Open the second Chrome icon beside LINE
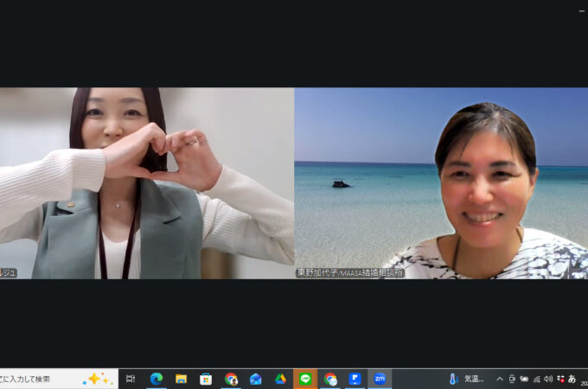This screenshot has height=389, width=588. 330,379
